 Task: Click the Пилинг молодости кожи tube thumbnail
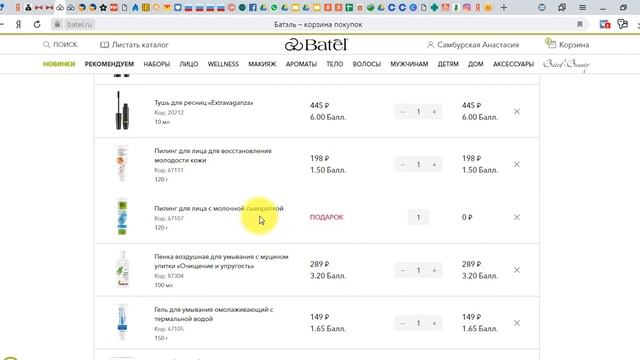[x=122, y=164]
